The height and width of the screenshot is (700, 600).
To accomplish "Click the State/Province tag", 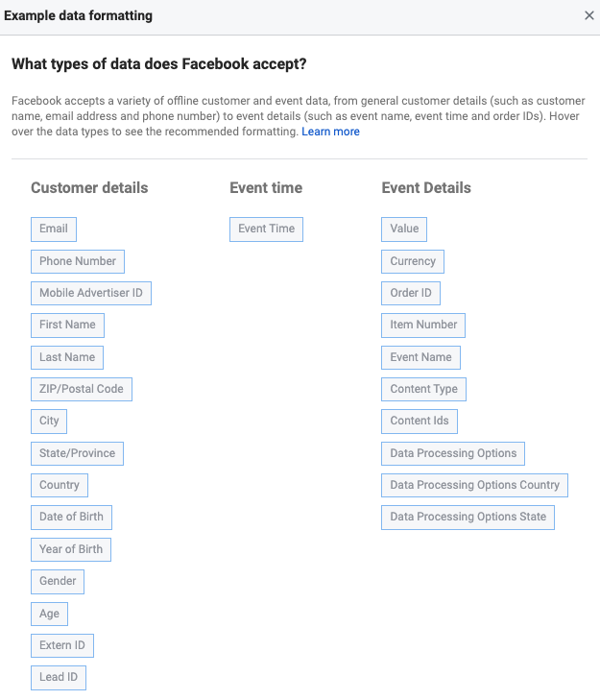I will pos(77,453).
